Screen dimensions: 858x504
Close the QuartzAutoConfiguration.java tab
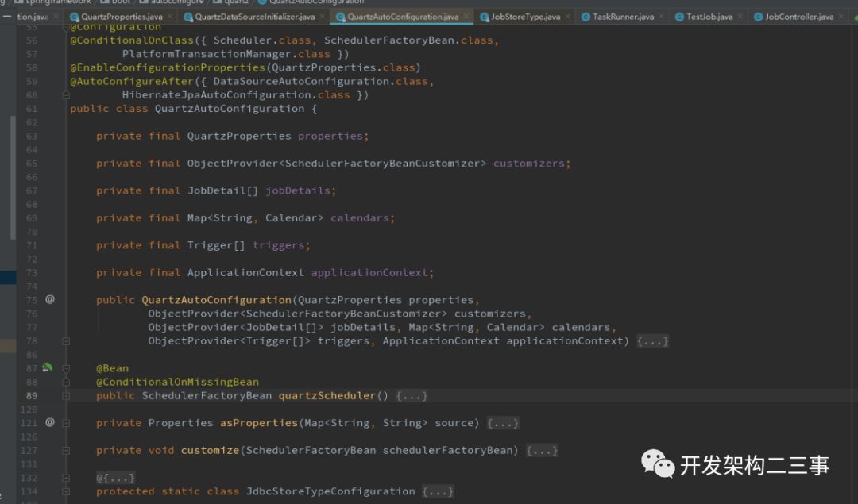coord(466,17)
